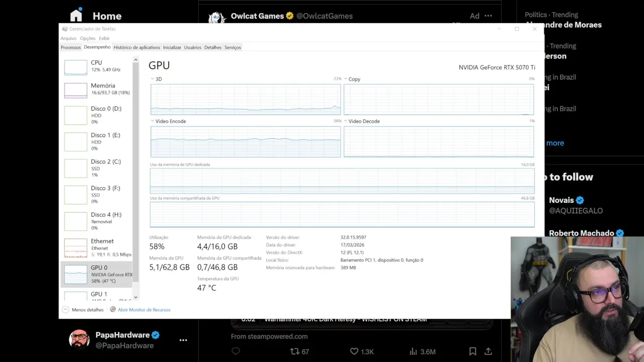Select Disco 0 (D:) in sidebar
Viewport: 644px width, 362px height.
coord(97,115)
